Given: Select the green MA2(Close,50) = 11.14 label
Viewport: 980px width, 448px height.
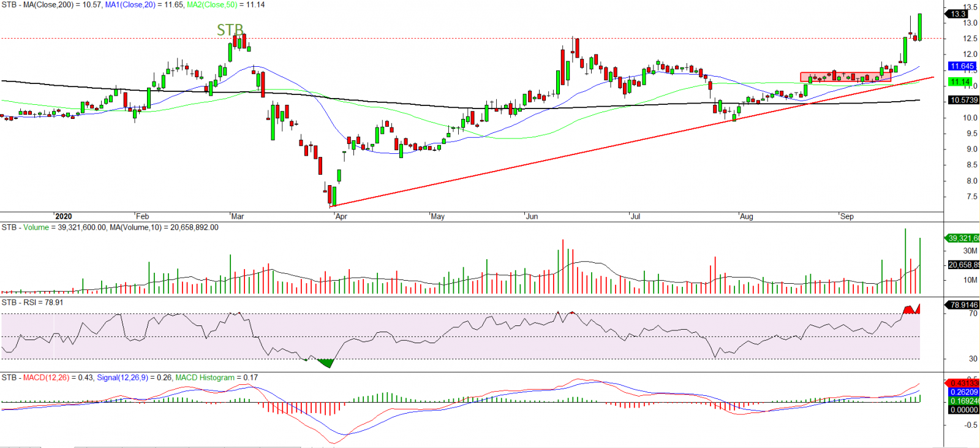Looking at the screenshot, I should (225, 5).
